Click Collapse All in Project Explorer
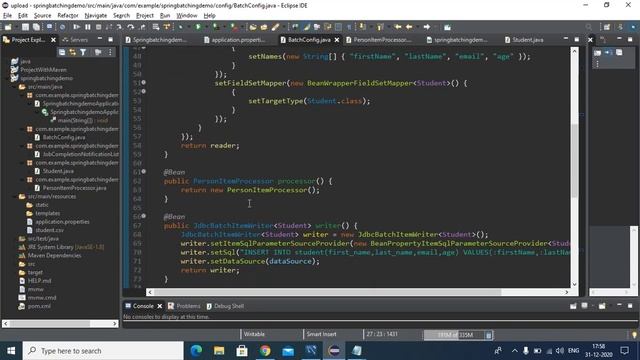Image resolution: width=640 pixels, height=360 pixels. pos(62,52)
